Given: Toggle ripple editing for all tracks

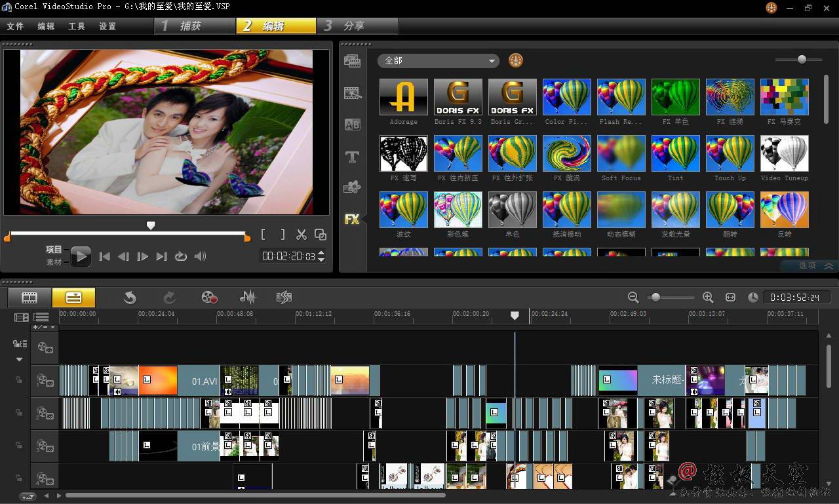Looking at the screenshot, I should click(20, 344).
